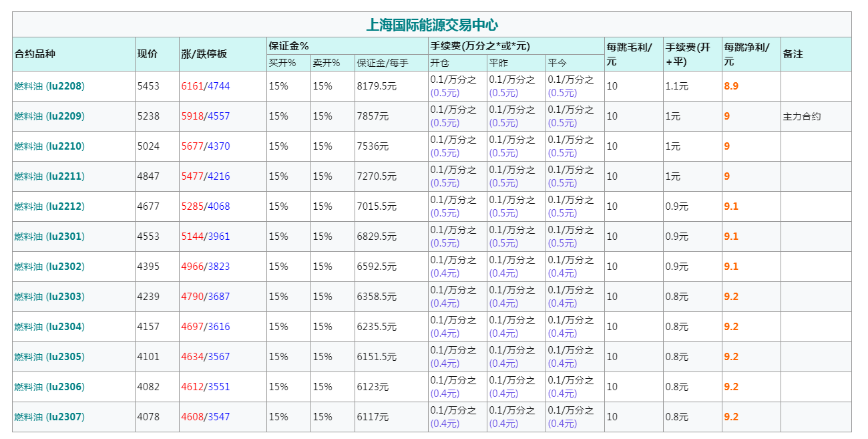Select the price 4078 for lu2307

pos(149,417)
